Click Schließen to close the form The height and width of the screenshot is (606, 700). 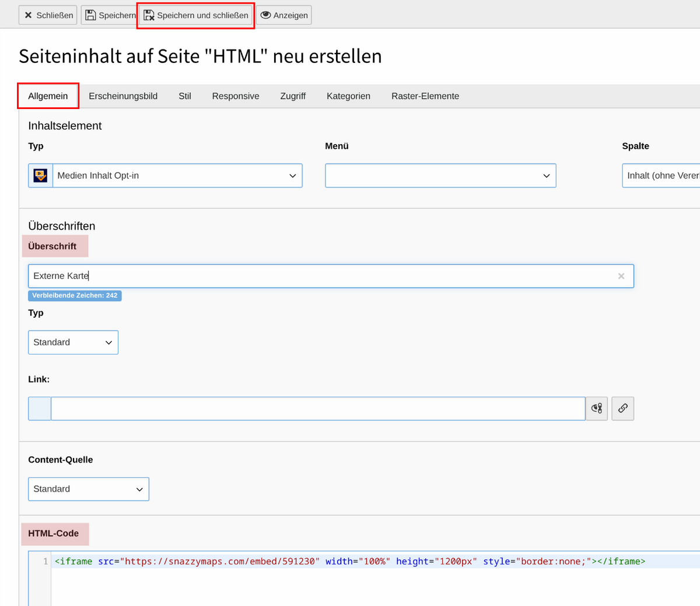[48, 15]
